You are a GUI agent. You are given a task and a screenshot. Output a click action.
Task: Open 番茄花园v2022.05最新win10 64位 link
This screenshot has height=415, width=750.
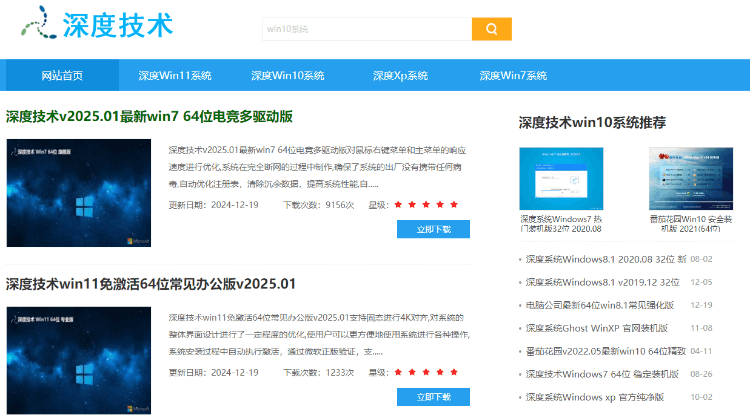pyautogui.click(x=606, y=351)
